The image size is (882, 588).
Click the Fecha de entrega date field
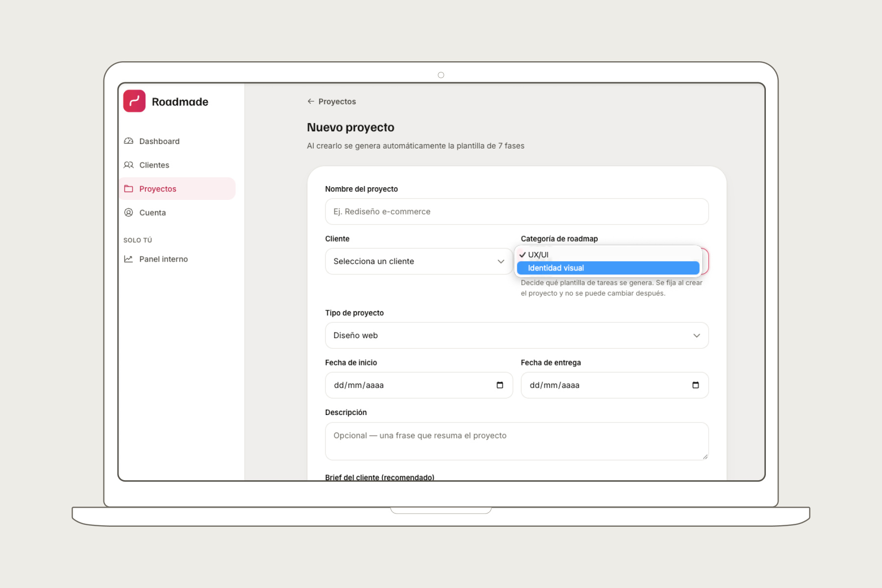coord(614,385)
